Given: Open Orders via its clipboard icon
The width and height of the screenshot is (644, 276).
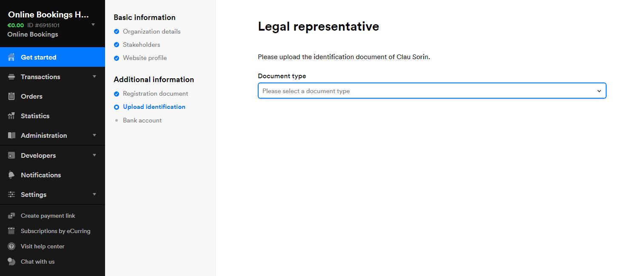Looking at the screenshot, I should tap(11, 96).
